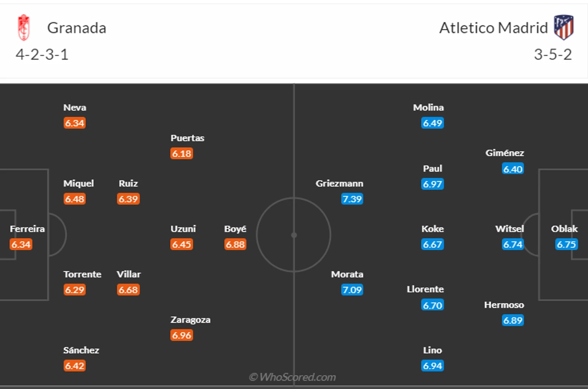Click the pitch center spot

tap(294, 235)
